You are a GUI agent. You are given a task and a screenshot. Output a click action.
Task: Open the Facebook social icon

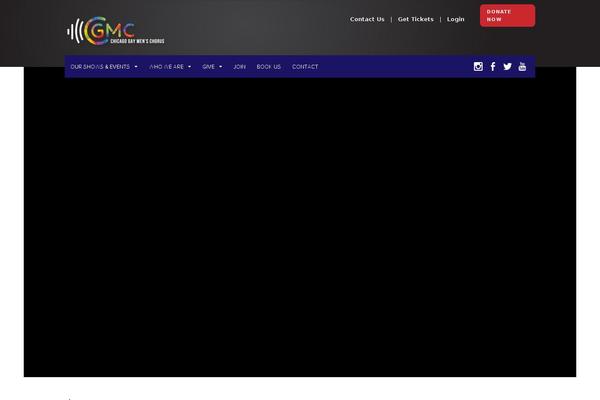pyautogui.click(x=493, y=67)
